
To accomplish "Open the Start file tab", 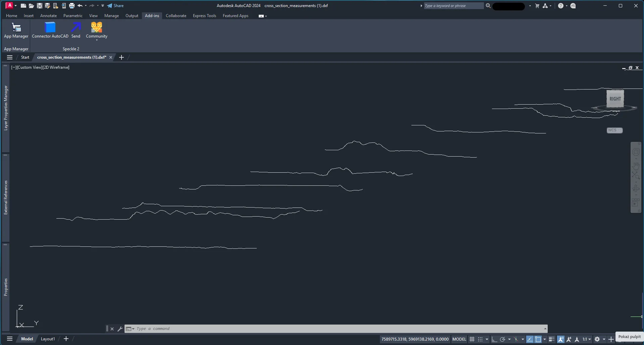I will (x=25, y=57).
